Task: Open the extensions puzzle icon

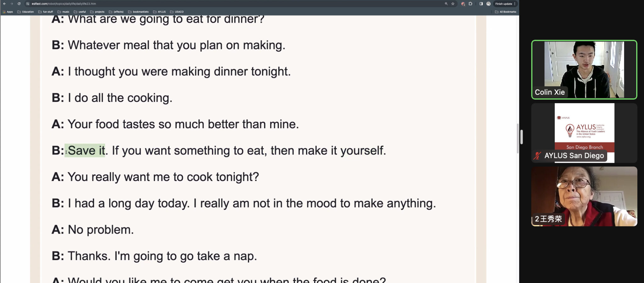Action: point(470,4)
